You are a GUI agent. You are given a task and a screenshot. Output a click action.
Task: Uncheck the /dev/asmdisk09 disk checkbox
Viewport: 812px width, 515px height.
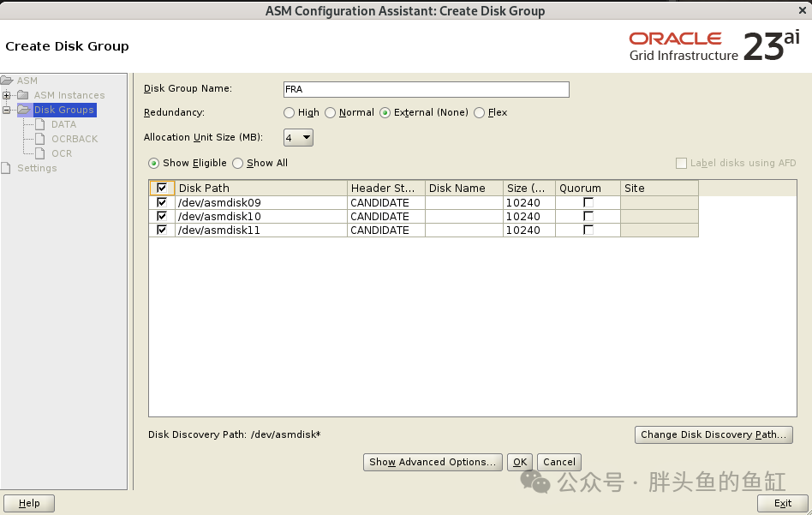[162, 202]
